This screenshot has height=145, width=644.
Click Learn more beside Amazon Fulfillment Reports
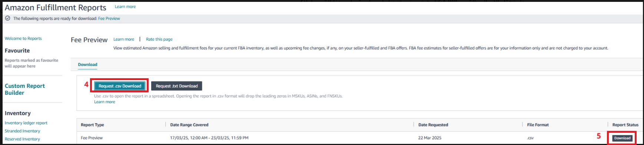125,7
